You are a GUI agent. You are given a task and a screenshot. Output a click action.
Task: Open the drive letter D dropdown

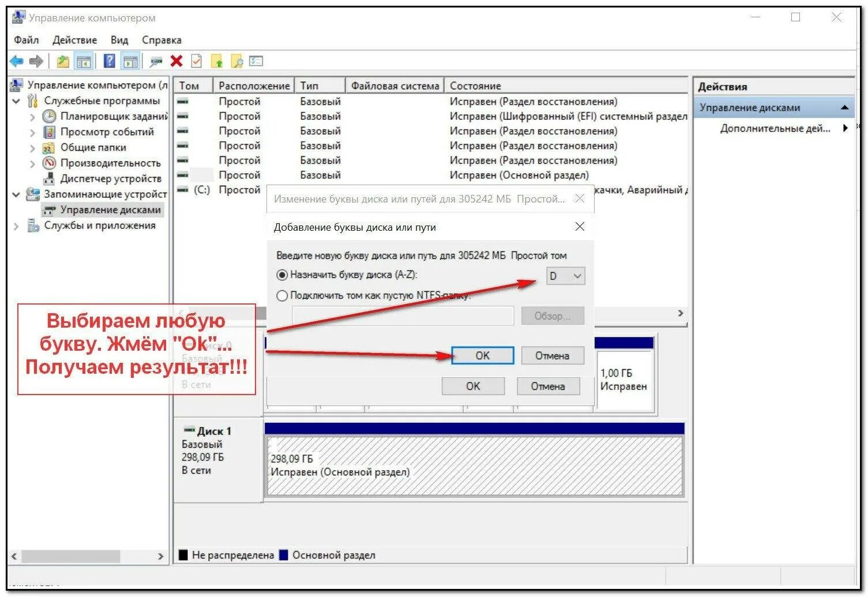click(x=566, y=276)
